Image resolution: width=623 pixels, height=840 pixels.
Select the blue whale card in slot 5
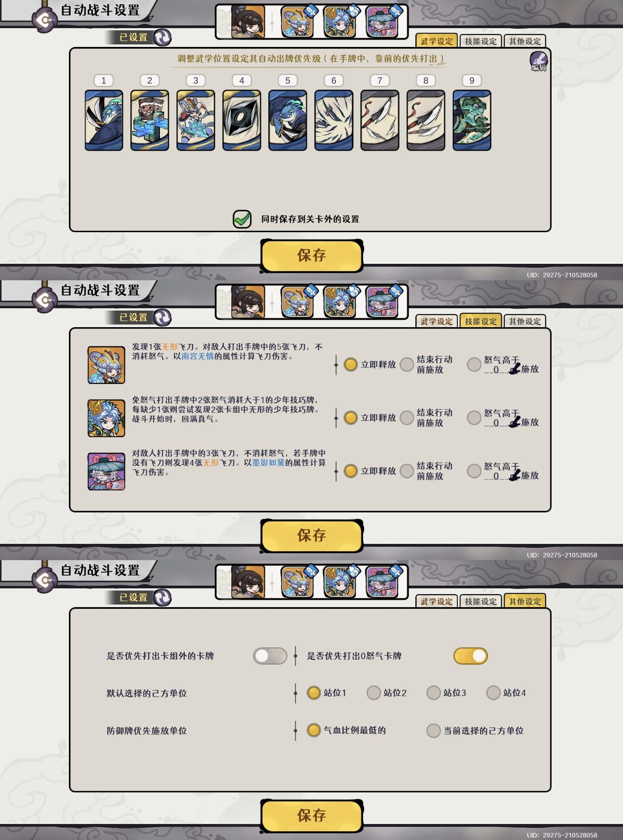287,120
